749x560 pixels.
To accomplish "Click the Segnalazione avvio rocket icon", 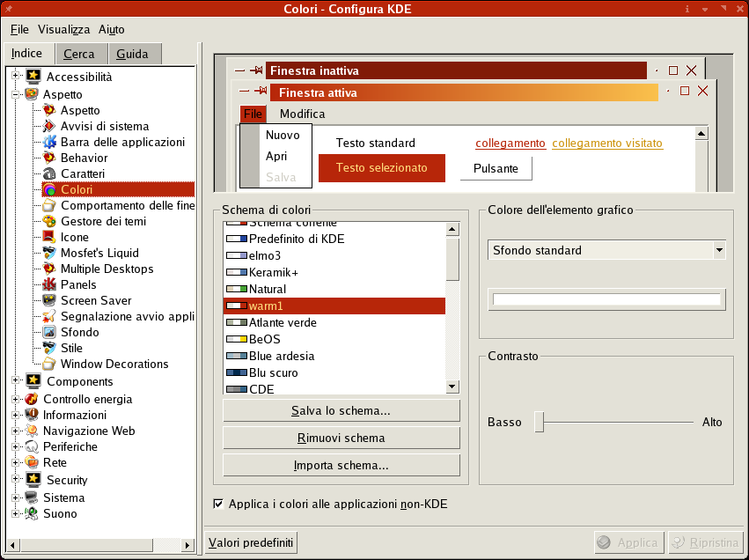I will point(49,316).
